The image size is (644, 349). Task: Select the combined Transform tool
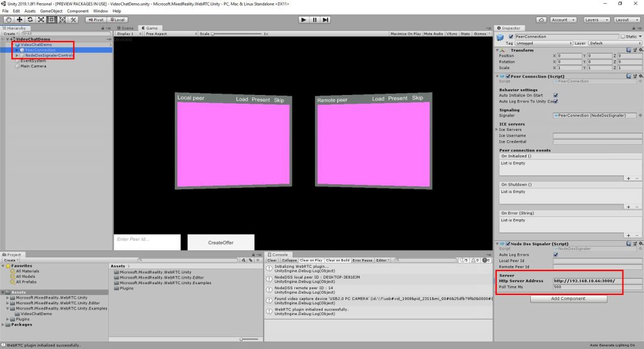click(x=62, y=19)
